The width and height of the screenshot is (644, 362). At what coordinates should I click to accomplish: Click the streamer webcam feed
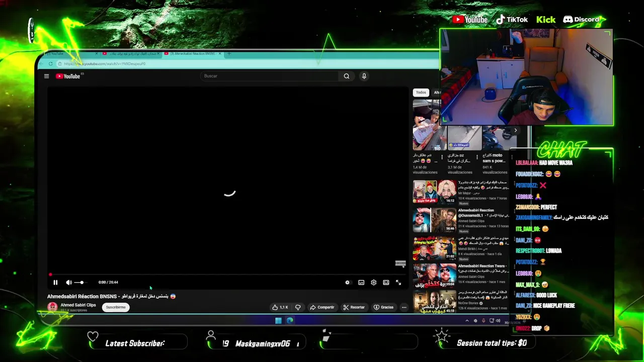[x=526, y=77]
